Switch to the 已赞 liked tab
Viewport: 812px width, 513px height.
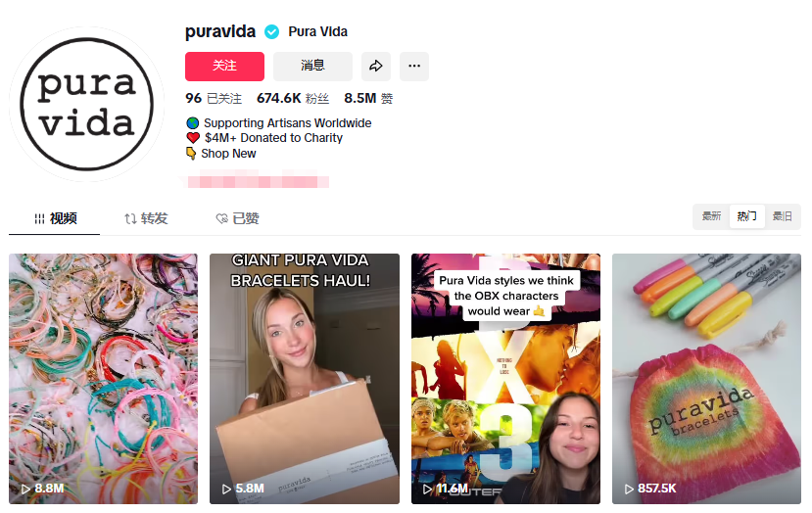[x=238, y=218]
